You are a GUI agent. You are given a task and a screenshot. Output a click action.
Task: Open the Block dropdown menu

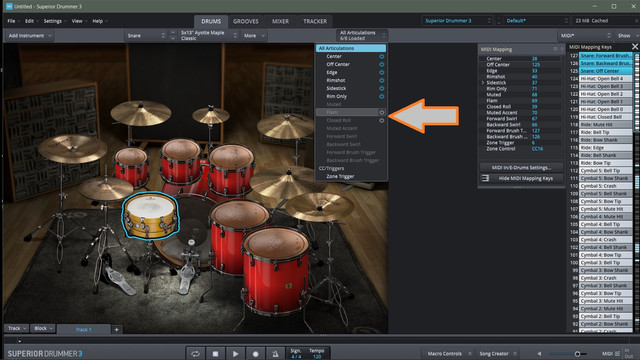pyautogui.click(x=43, y=328)
